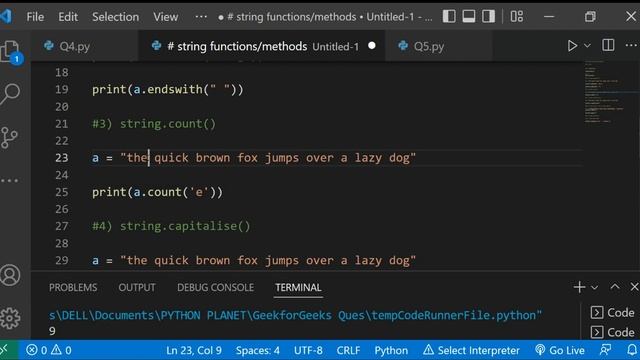Open the Selection menu
This screenshot has width=640, height=360.
point(116,17)
